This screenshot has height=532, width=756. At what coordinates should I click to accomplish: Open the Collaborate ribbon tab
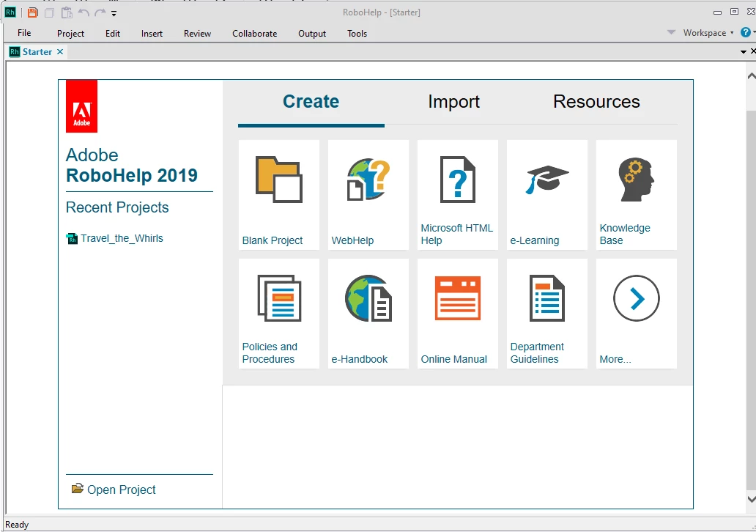coord(255,33)
